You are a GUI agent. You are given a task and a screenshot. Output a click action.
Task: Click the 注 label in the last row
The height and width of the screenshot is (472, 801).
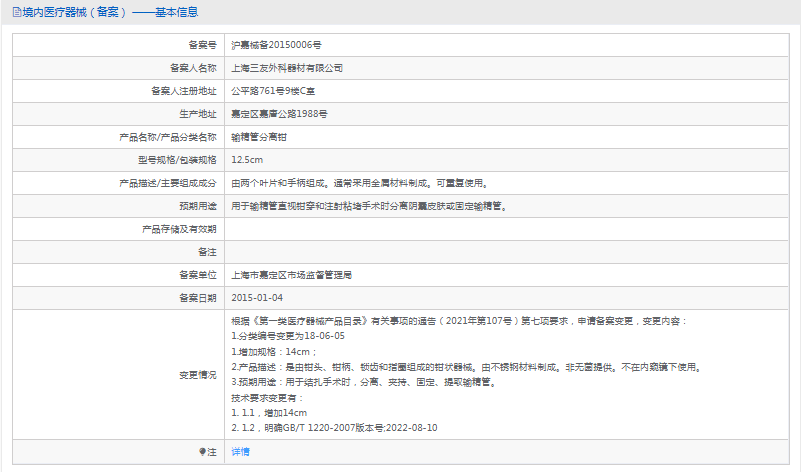211,452
